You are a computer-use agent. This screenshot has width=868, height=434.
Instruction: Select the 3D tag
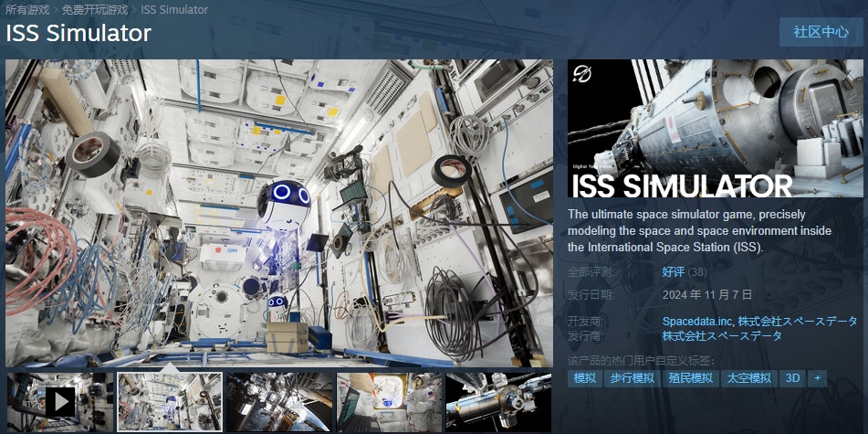click(x=793, y=378)
